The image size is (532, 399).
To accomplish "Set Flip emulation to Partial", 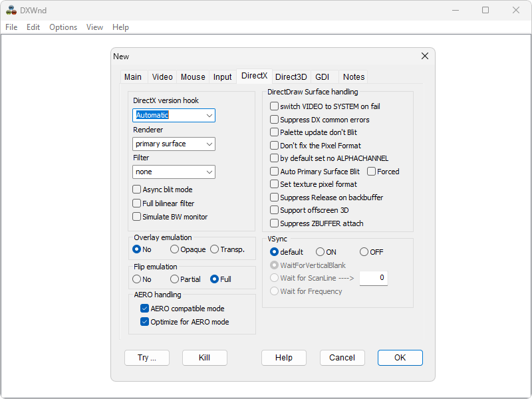I will [174, 279].
